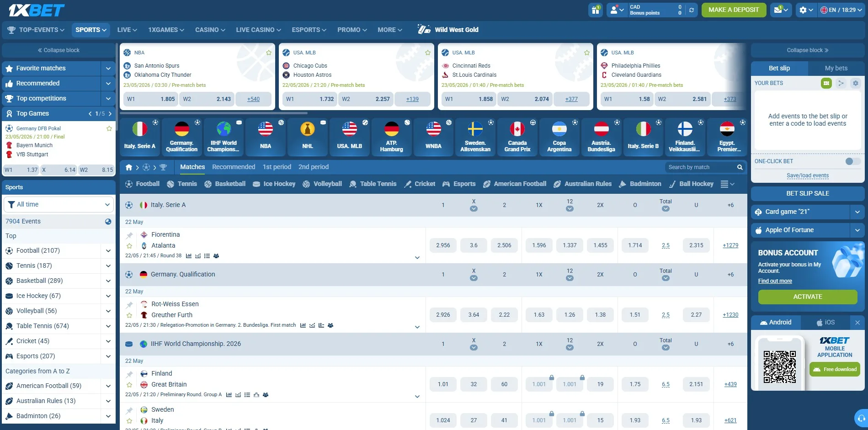Filter by Badminton in sports bar

(640, 184)
